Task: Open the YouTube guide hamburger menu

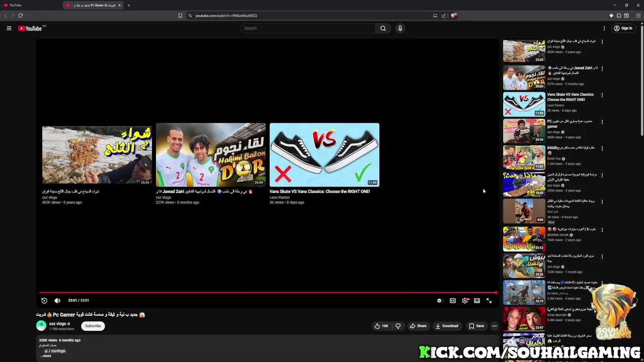Action: pos(9,28)
